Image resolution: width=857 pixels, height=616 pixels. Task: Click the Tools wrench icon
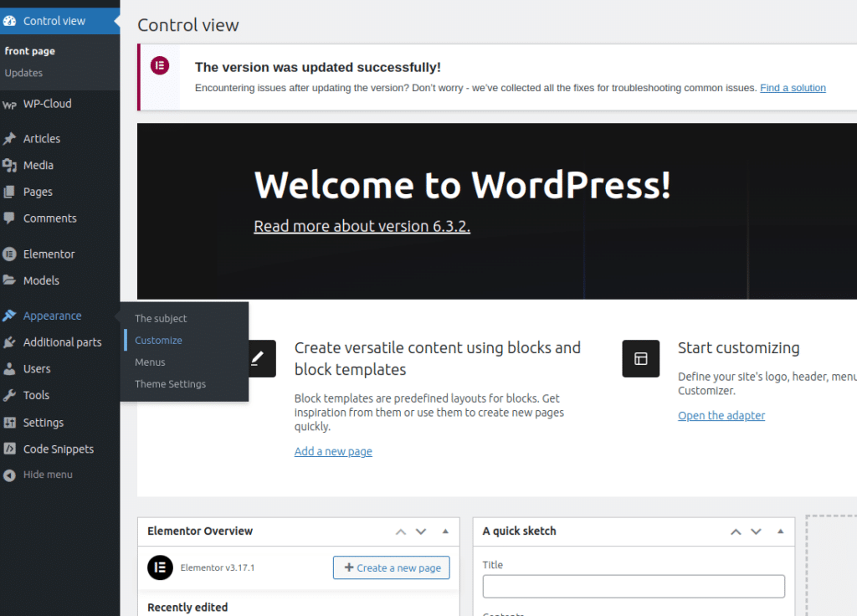[x=9, y=396]
